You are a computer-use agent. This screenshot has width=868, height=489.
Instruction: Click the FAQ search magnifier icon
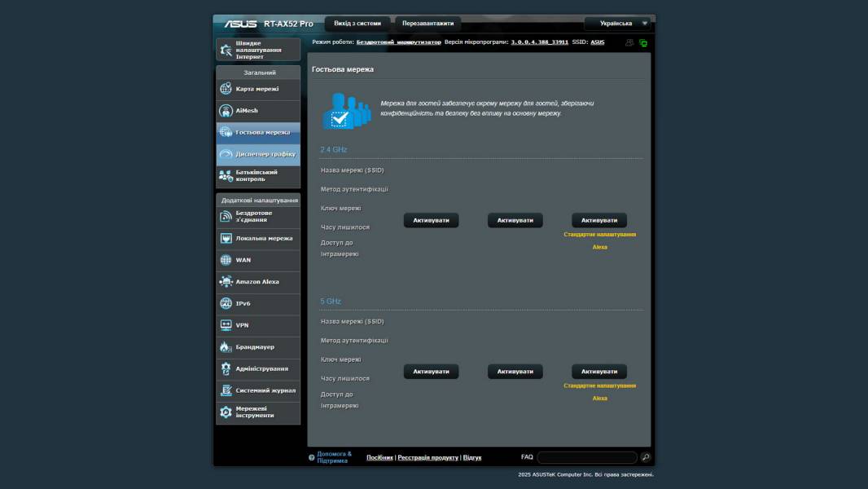point(646,457)
